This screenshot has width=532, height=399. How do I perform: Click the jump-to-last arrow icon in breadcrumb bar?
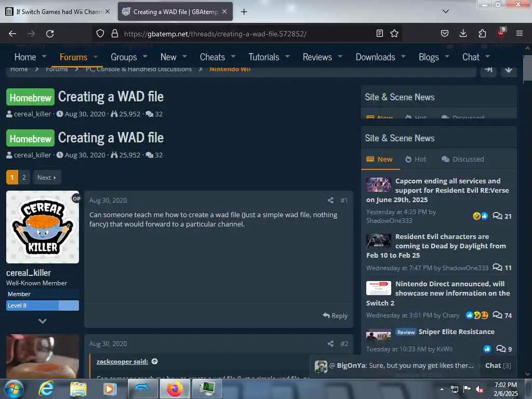[x=488, y=70]
